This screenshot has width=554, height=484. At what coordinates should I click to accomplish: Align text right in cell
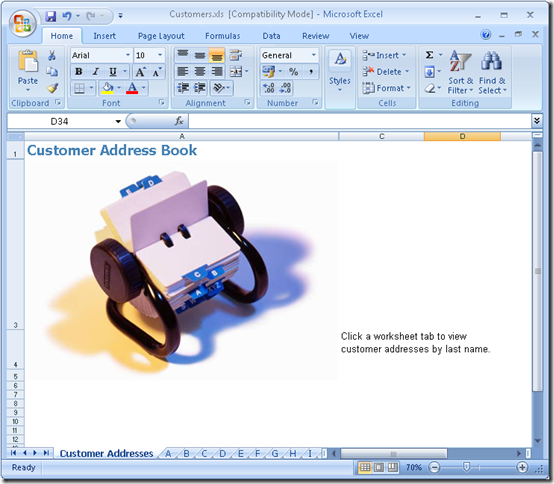click(x=217, y=71)
